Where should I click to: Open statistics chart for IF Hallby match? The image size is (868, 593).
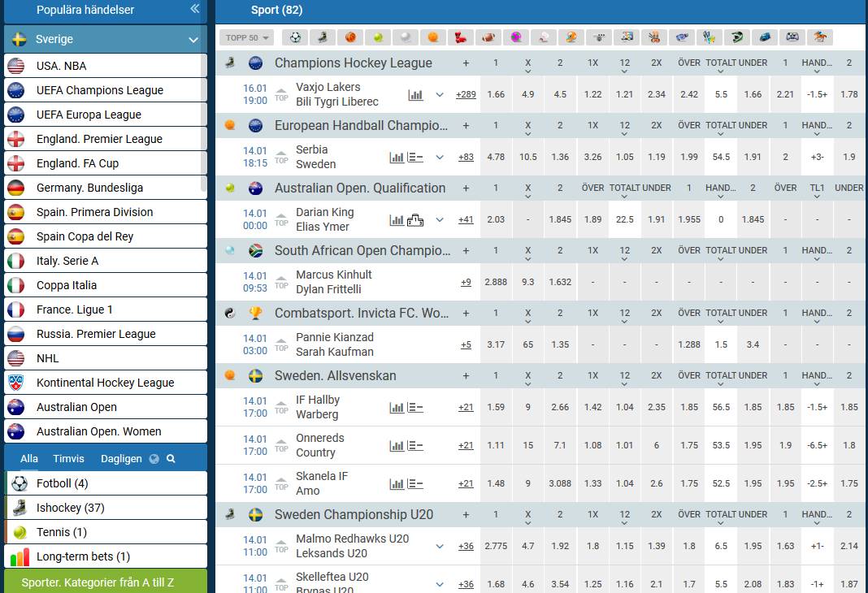[x=397, y=408]
